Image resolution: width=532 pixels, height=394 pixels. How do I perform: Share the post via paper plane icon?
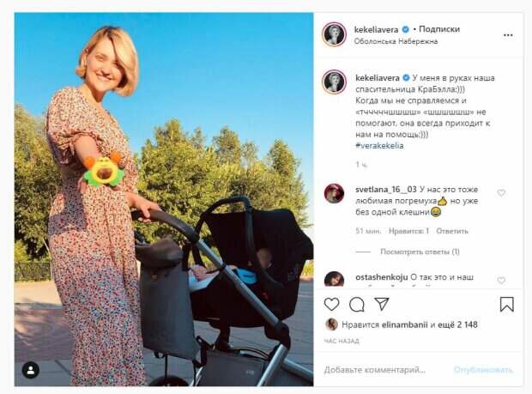tap(382, 304)
